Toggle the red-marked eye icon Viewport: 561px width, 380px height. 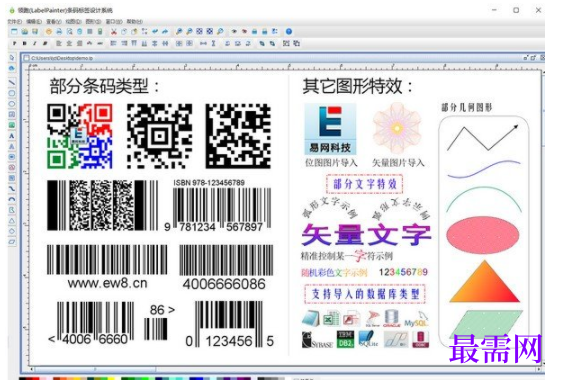pos(244,31)
